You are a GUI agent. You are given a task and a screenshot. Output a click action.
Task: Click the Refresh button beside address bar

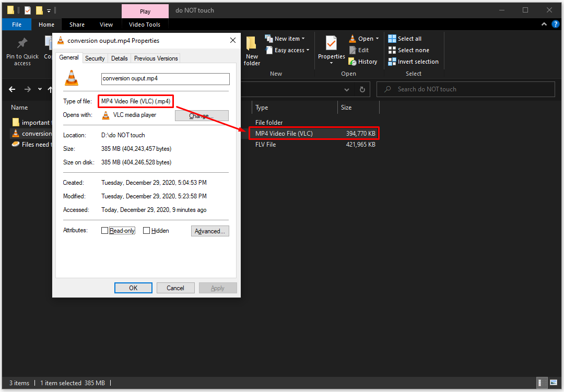point(362,89)
